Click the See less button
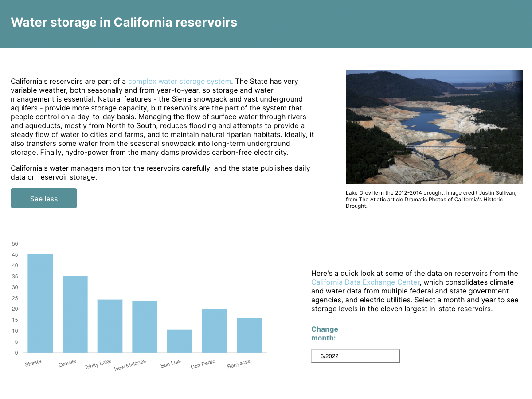The width and height of the screenshot is (532, 399). click(x=44, y=199)
